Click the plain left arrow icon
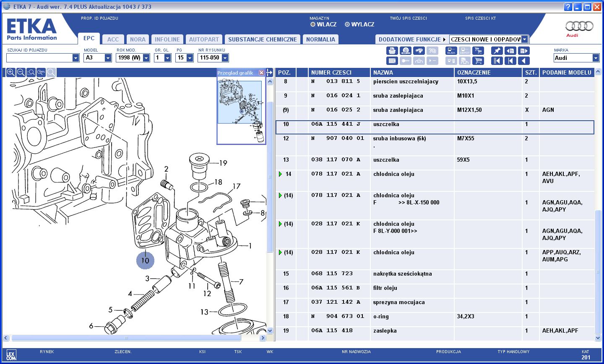604x364 pixels. pos(524,61)
